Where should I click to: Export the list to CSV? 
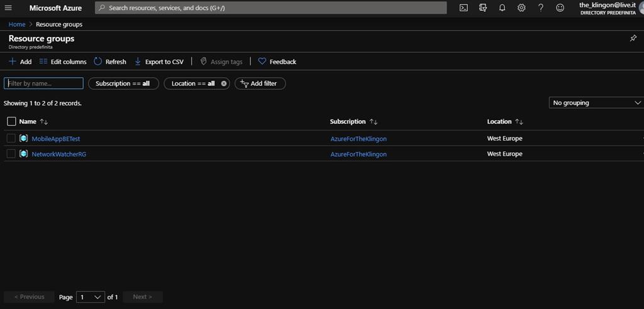[159, 62]
